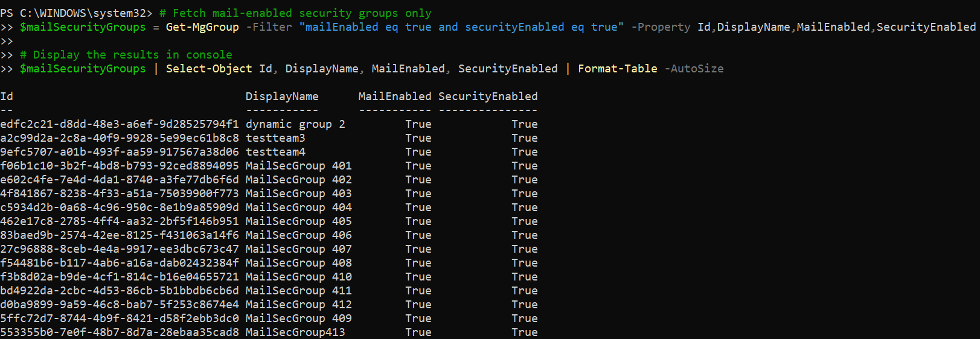Click the DisplayName column header
Viewport: 980px width, 339px height.
(x=282, y=97)
